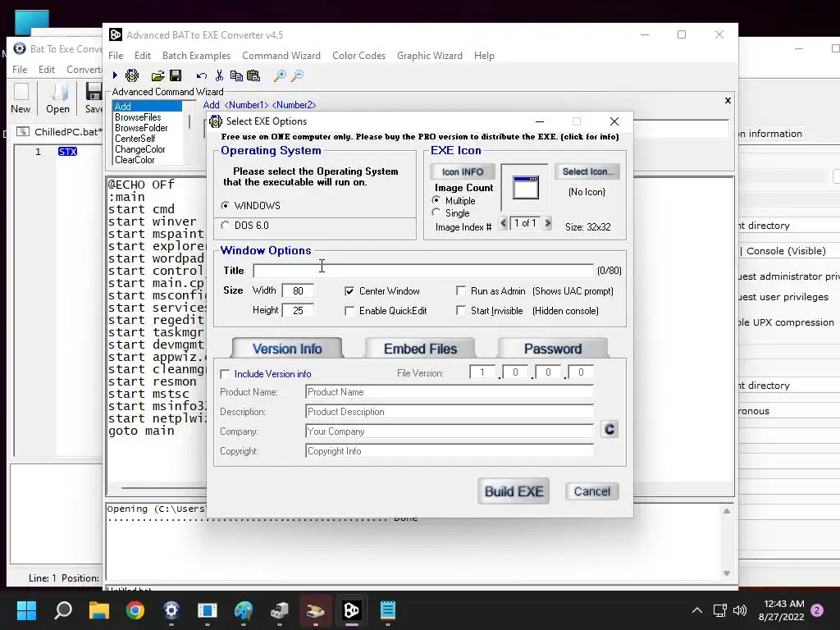Open Color Codes menu

point(359,56)
